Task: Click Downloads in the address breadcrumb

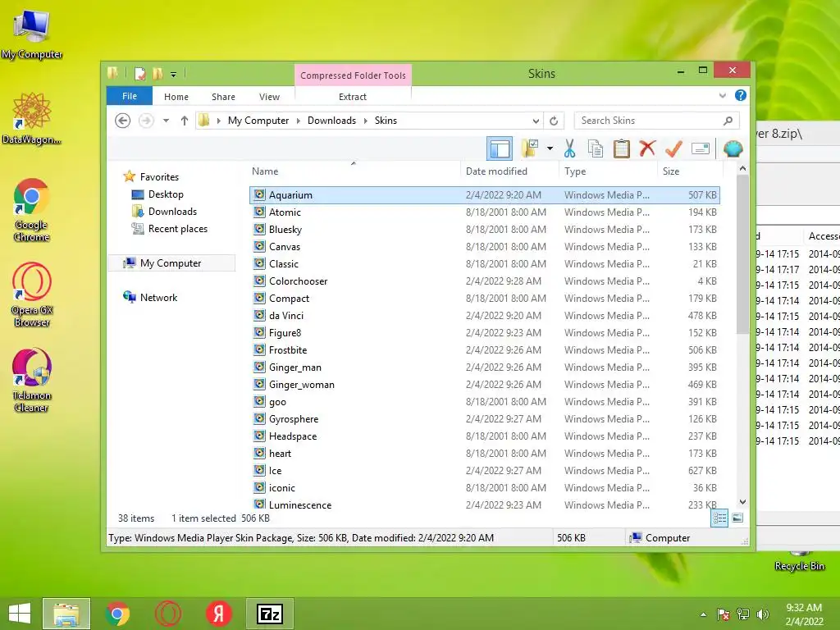Action: pos(331,121)
